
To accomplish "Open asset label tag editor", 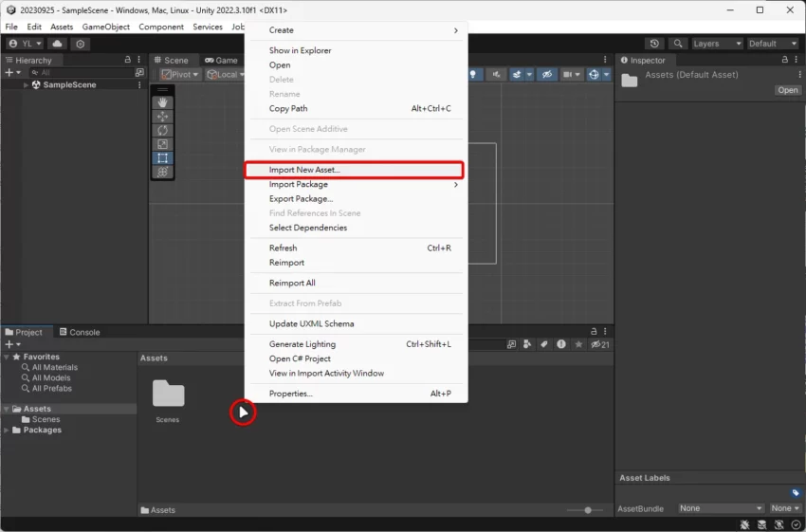I will 796,493.
